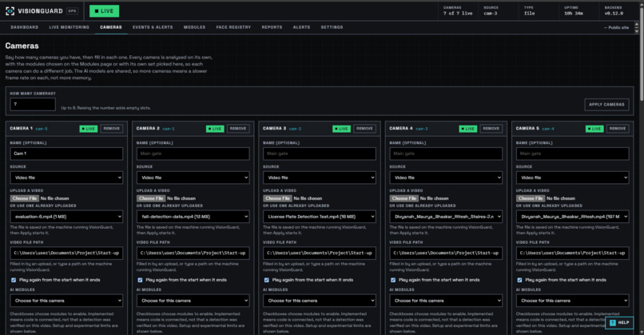
Task: Click the page vertical scrollbar
Action: point(641,54)
